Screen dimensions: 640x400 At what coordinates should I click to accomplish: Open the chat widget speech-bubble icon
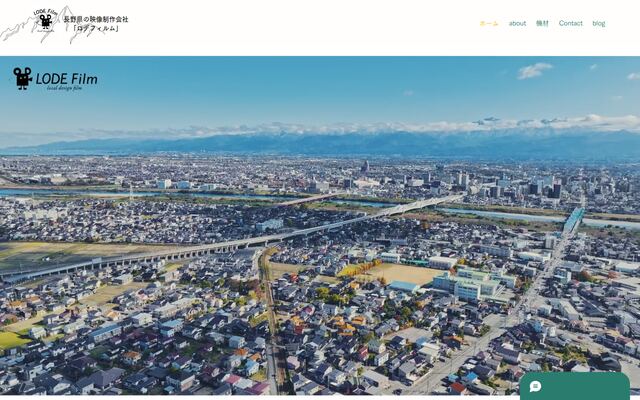[535, 386]
